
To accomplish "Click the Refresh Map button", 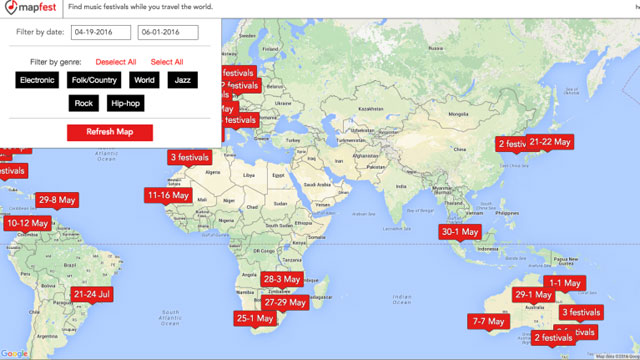I will point(110,132).
